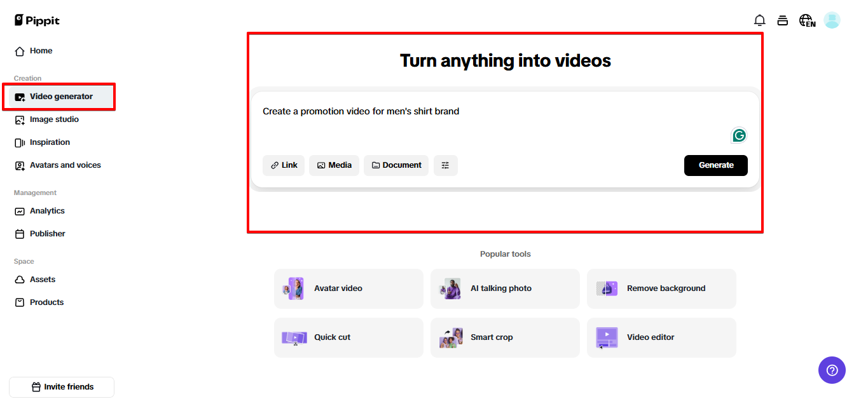Open the credits icon beside notifications
Viewport: 868px width, 406px height.
point(783,20)
